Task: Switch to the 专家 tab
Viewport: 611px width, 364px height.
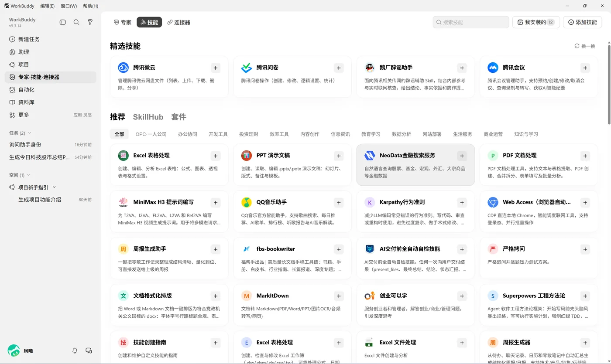Action: click(123, 22)
